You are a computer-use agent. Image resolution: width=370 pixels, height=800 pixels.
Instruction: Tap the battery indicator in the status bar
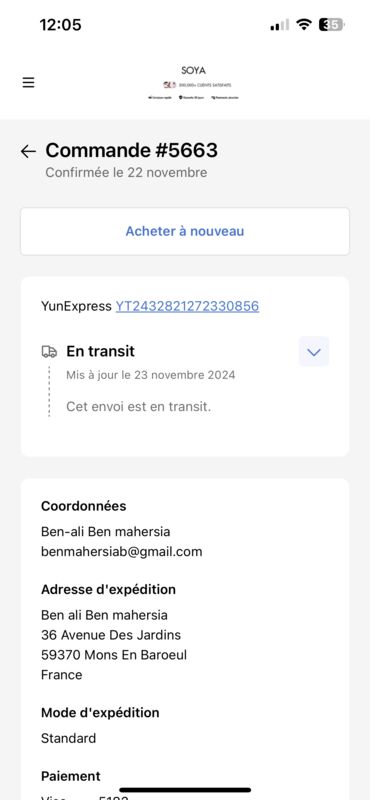tap(331, 24)
